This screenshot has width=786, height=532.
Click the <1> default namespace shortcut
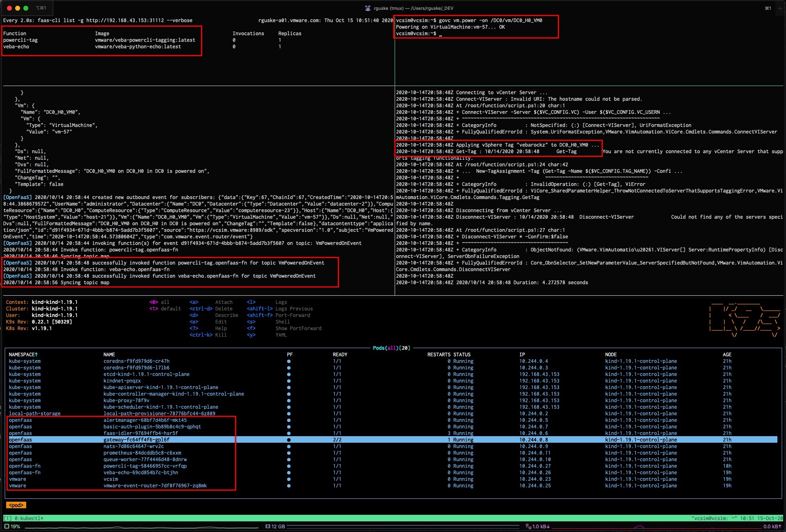pos(165,309)
